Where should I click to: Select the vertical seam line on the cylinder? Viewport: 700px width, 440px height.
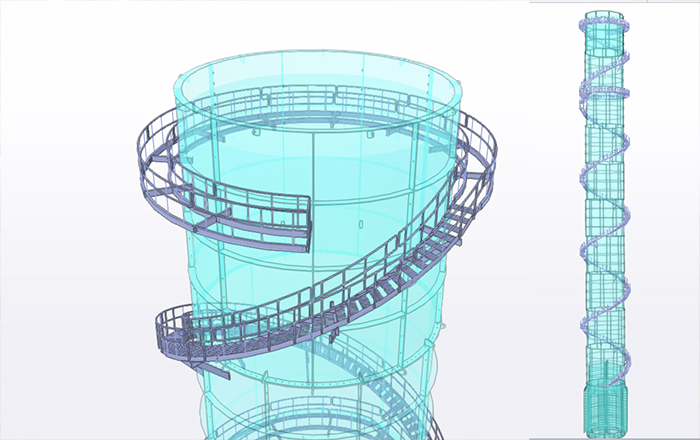tap(316, 170)
